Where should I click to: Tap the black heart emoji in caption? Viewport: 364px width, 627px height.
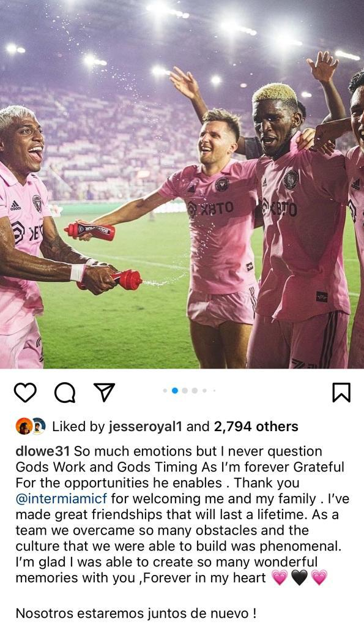[299, 578]
